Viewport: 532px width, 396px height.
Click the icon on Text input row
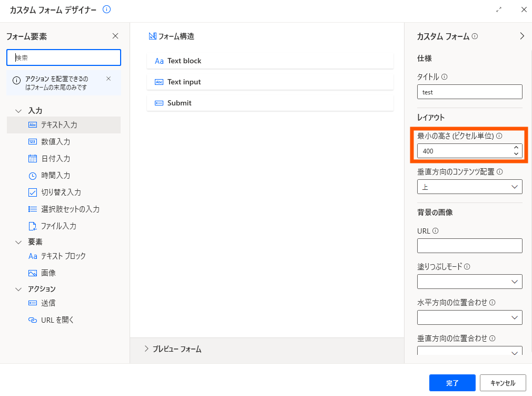(159, 82)
